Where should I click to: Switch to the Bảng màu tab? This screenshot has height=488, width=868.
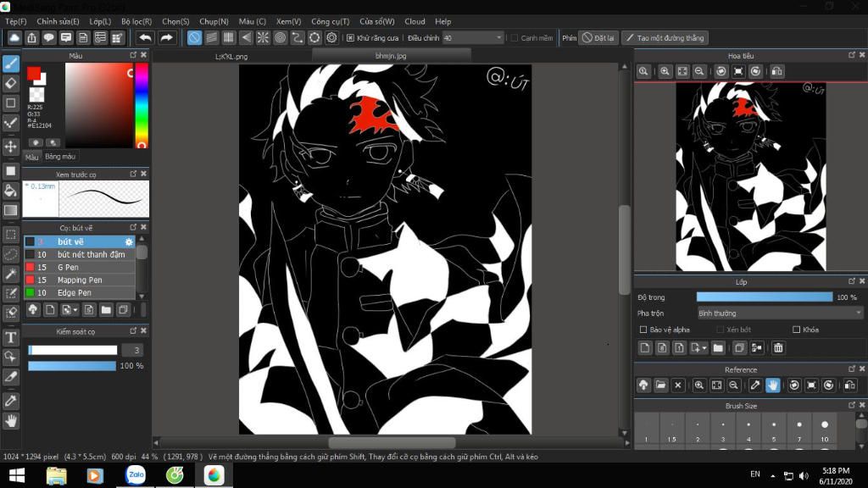(x=60, y=157)
